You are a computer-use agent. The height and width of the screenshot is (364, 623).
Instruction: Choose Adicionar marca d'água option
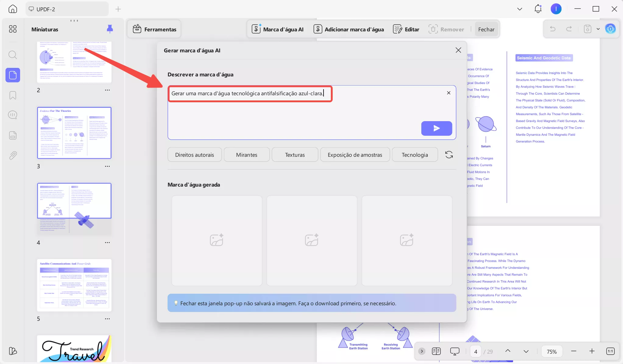[349, 29]
